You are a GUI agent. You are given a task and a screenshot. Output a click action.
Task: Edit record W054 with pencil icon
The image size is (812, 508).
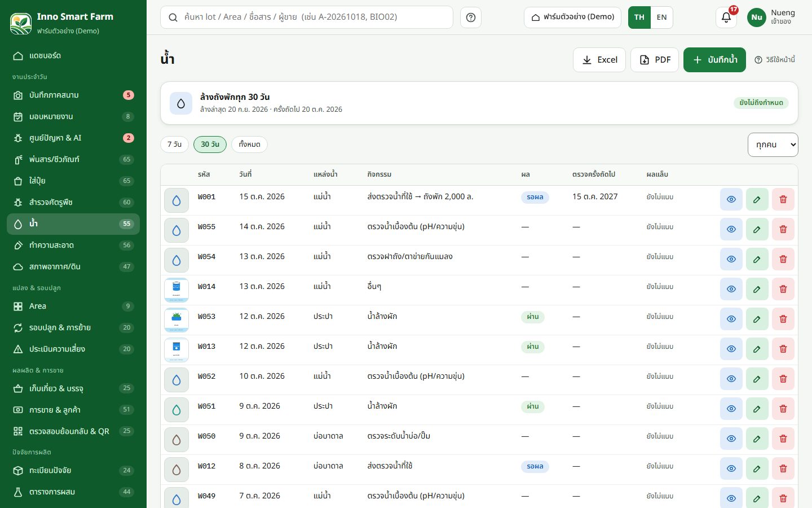757,259
